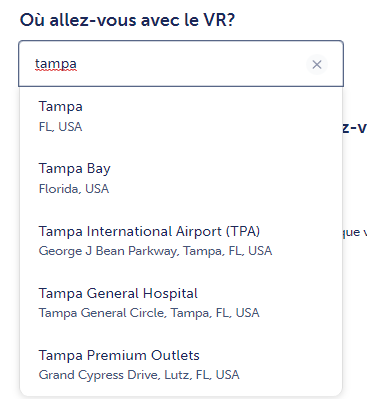Click the George J Bean Parkway address
367x399 pixels.
pyautogui.click(x=155, y=251)
